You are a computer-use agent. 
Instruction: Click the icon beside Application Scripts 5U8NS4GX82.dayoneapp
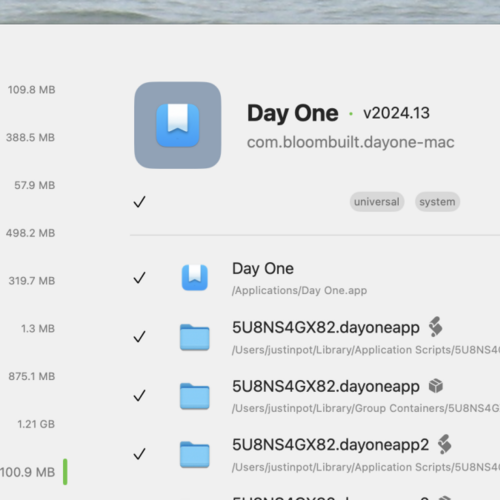click(436, 327)
